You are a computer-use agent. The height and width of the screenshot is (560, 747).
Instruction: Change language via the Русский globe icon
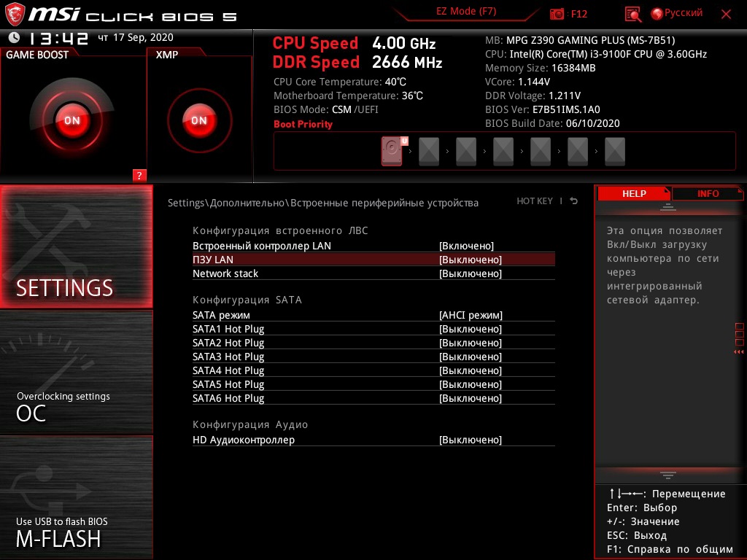click(677, 13)
